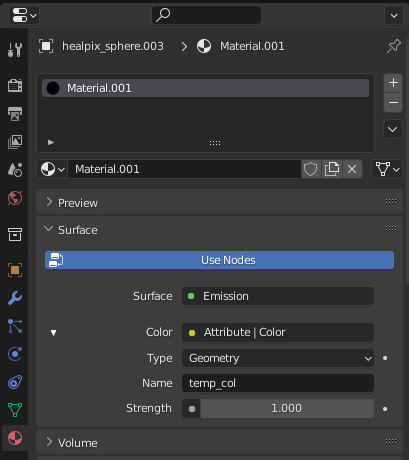
Task: Click the Surface panel drag grip
Action: [x=391, y=229]
